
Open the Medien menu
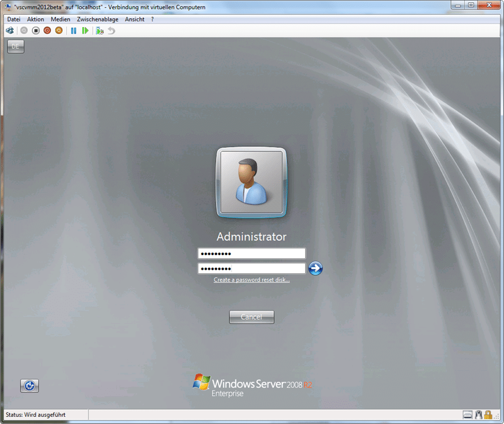click(60, 19)
